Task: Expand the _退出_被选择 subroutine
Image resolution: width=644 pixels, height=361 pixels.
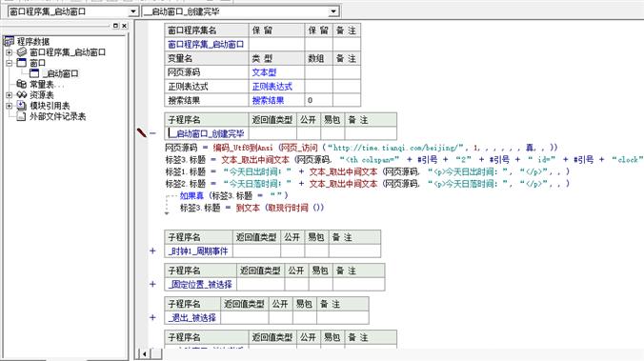Action: (x=152, y=317)
